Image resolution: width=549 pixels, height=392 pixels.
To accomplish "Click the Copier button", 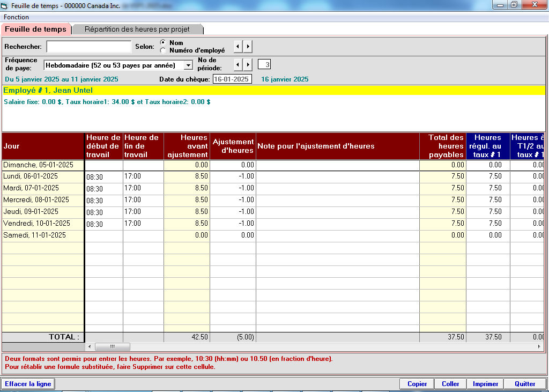I will click(x=417, y=384).
